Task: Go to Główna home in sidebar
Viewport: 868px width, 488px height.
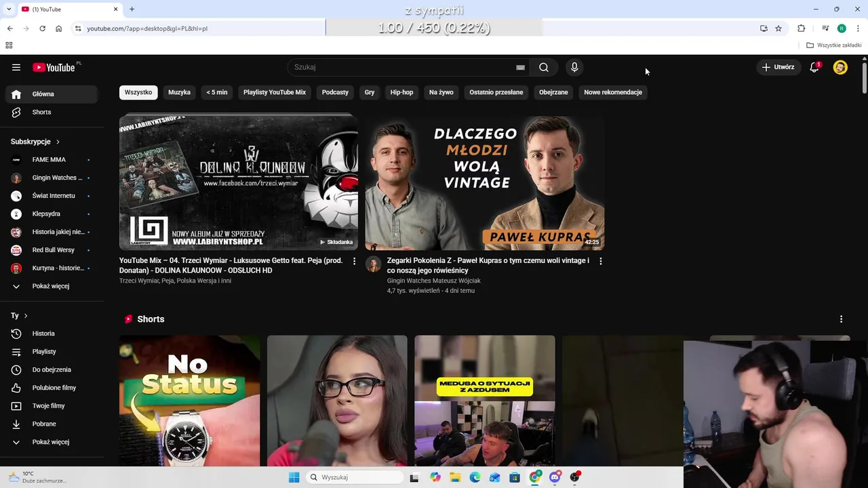Action: [52, 94]
